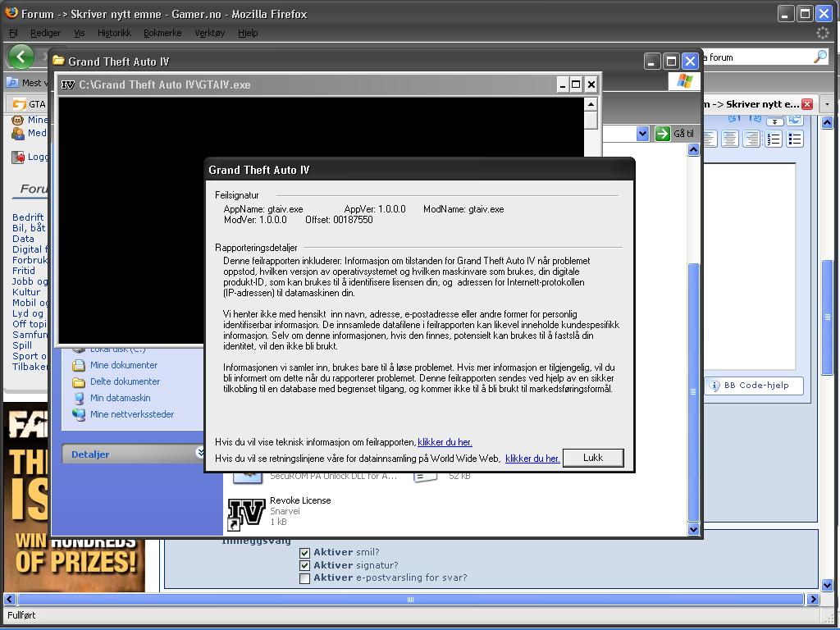Click the forum message text area
This screenshot has height=630, width=840.
pyautogui.click(x=749, y=267)
